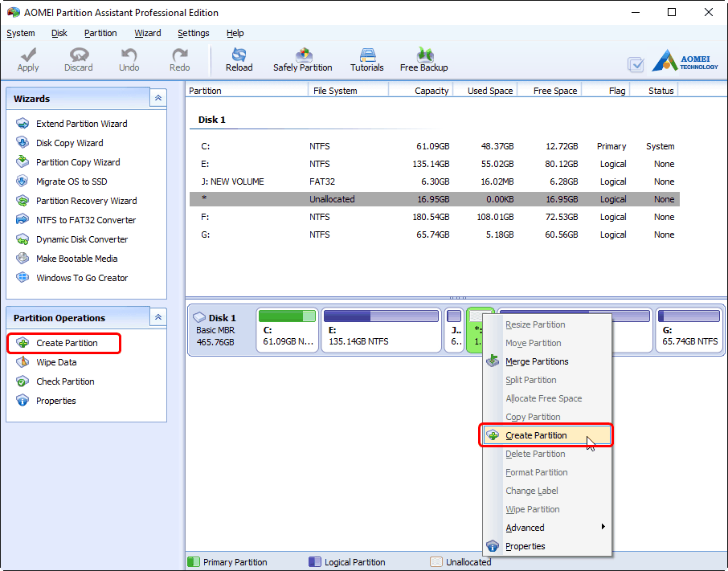The image size is (728, 571).
Task: Open the Settings menu
Action: (193, 33)
